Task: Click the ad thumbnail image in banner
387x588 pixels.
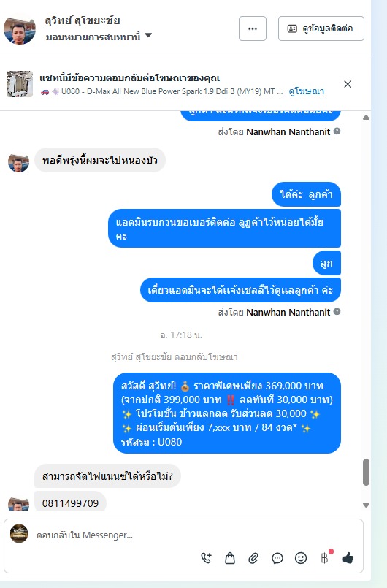Action: pos(20,84)
